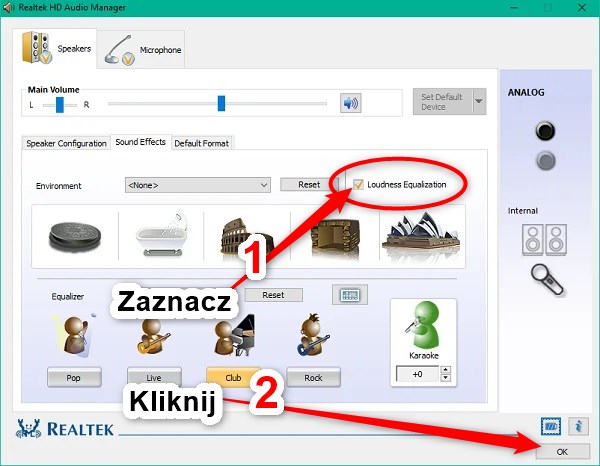Select the black analog audio jack
This screenshot has height=466, width=600.
pyautogui.click(x=545, y=131)
